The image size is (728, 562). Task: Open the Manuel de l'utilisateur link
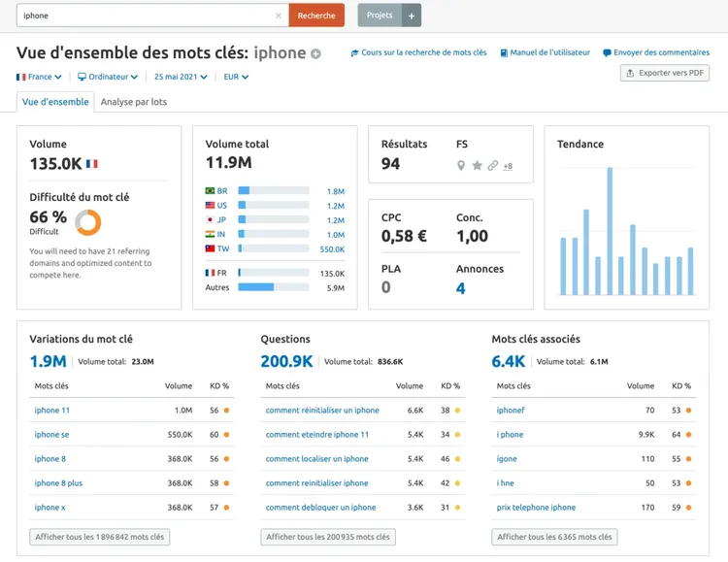546,52
